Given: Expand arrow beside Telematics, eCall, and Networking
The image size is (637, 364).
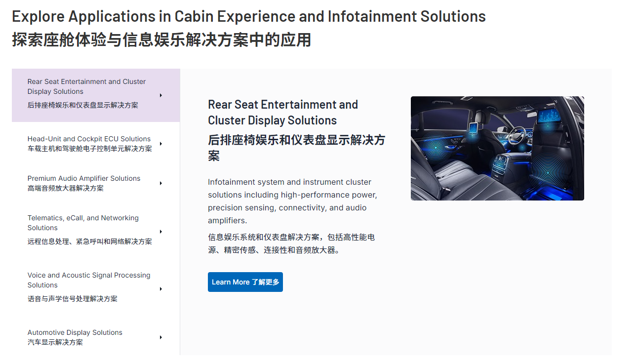Looking at the screenshot, I should coord(161,232).
